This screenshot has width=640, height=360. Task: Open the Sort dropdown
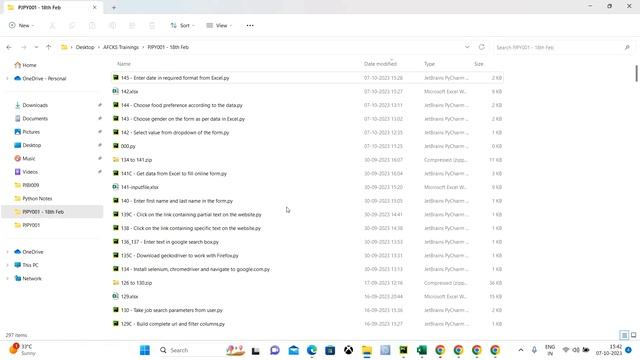(182, 25)
